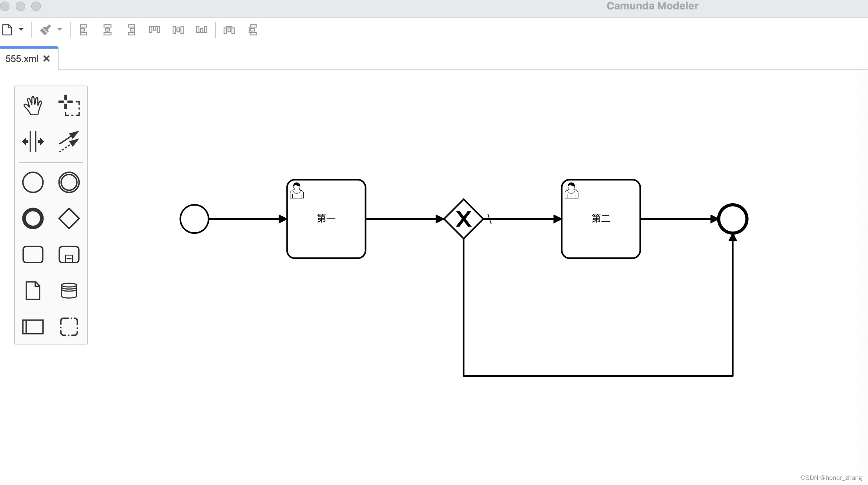Select the gateway shape in the palette

[x=69, y=219]
